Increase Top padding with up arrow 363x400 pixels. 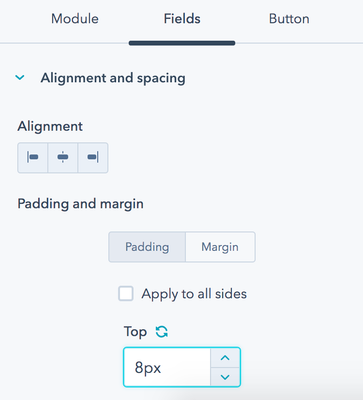225,358
